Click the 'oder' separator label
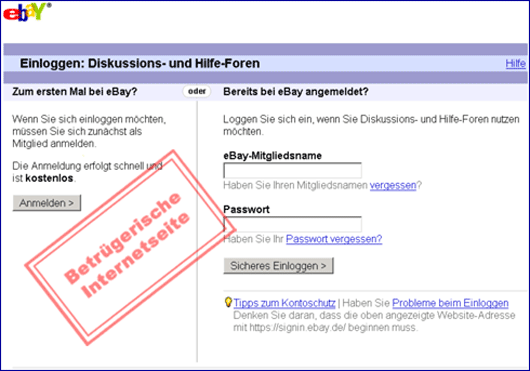This screenshot has height=371, width=530. (197, 91)
